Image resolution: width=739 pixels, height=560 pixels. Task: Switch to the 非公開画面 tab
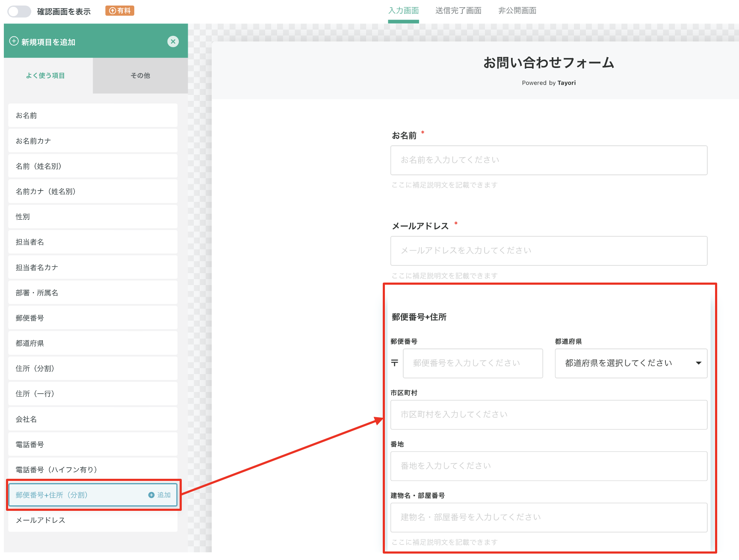tap(517, 11)
